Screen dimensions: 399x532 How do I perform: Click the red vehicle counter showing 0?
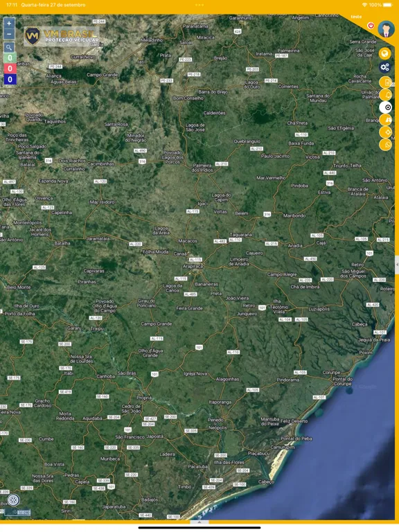pyautogui.click(x=10, y=69)
